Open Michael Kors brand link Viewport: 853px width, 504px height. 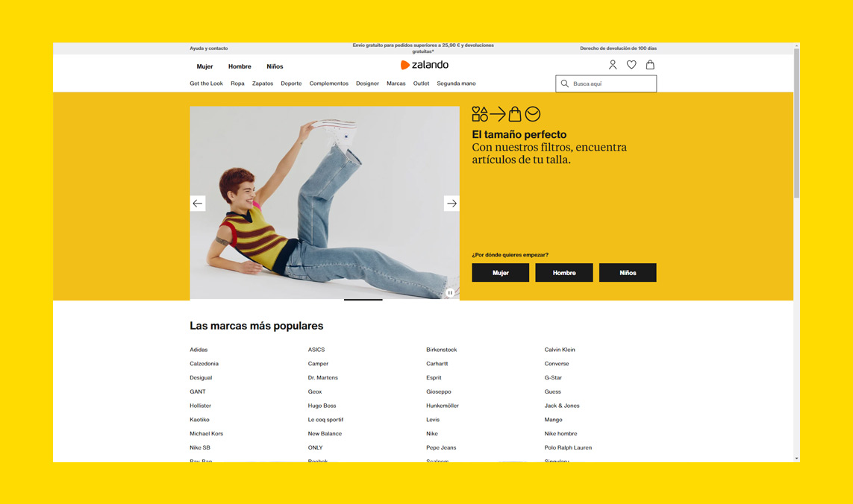click(x=206, y=434)
